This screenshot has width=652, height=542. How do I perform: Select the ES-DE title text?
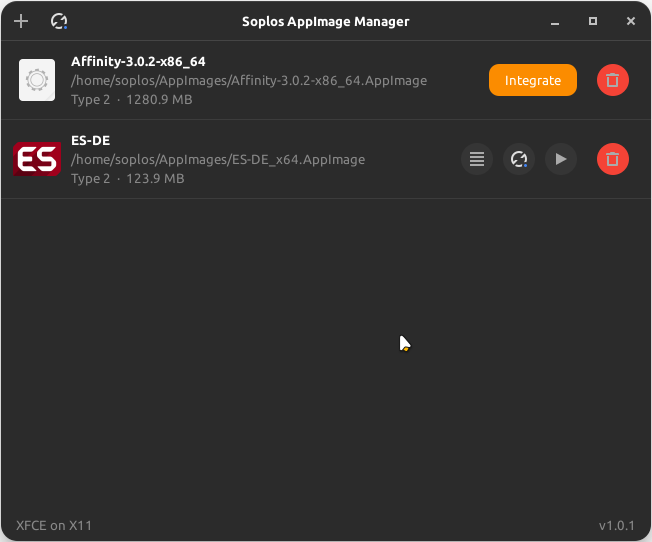pos(91,141)
